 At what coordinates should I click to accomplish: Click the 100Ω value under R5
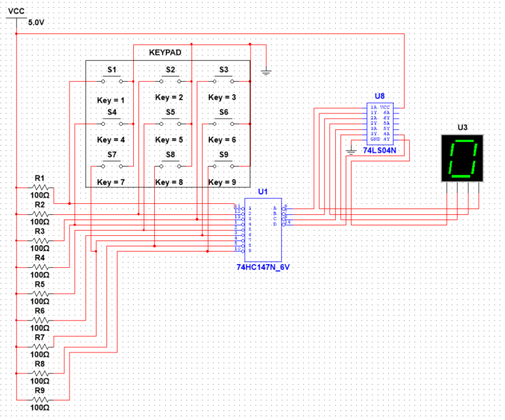[40, 301]
